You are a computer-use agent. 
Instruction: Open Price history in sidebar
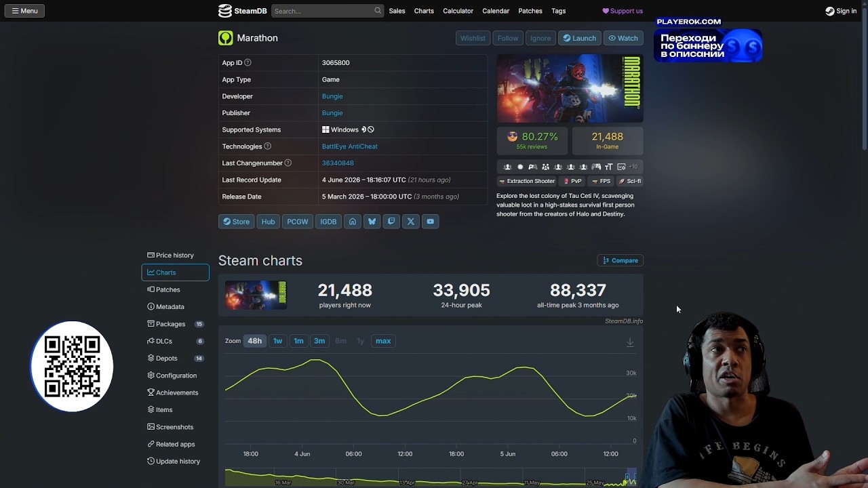coord(175,256)
